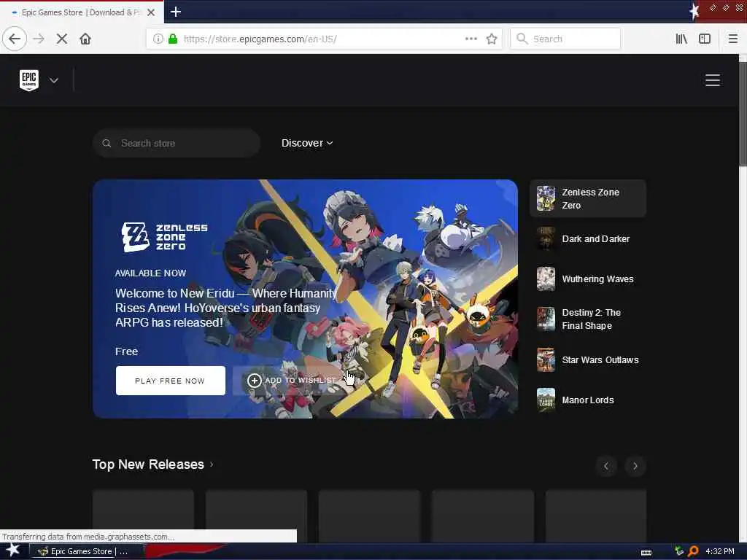This screenshot has height=560, width=747.
Task: Open a new tab with plus
Action: [x=175, y=12]
